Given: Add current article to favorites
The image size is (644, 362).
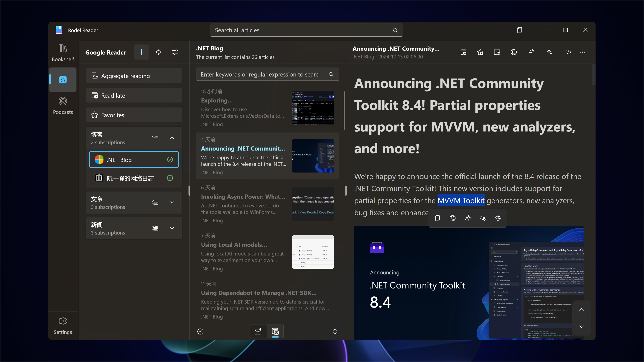Looking at the screenshot, I should 480,52.
